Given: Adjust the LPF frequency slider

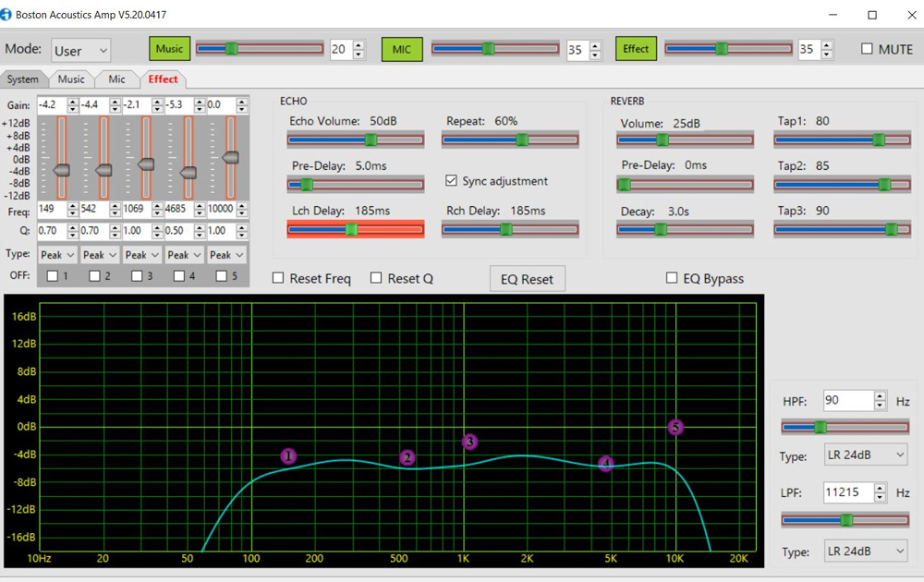Looking at the screenshot, I should pyautogui.click(x=845, y=519).
